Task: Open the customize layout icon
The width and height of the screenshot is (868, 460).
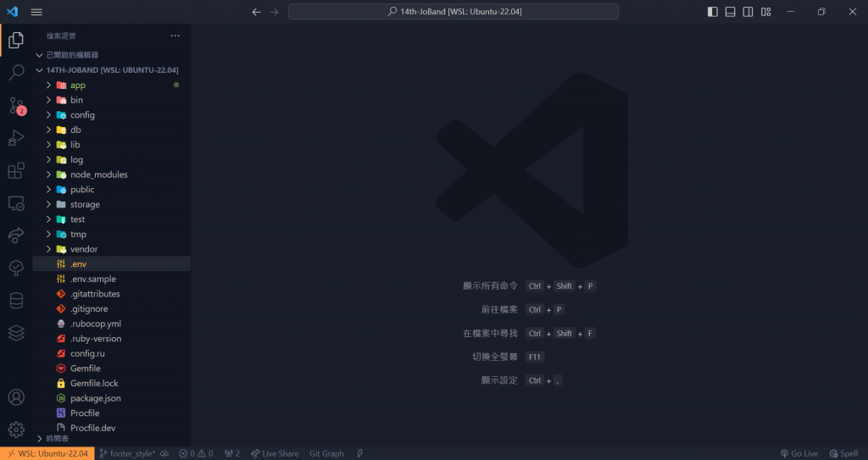Action: (x=765, y=12)
